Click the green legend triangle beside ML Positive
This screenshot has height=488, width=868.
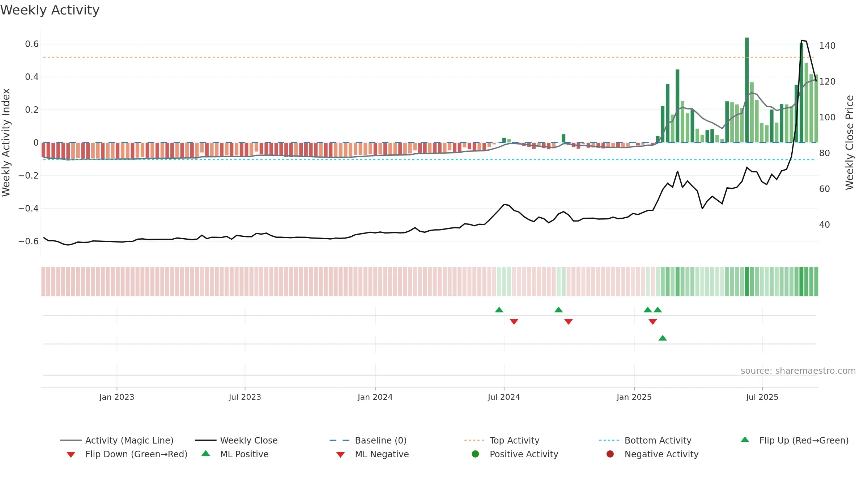click(206, 453)
